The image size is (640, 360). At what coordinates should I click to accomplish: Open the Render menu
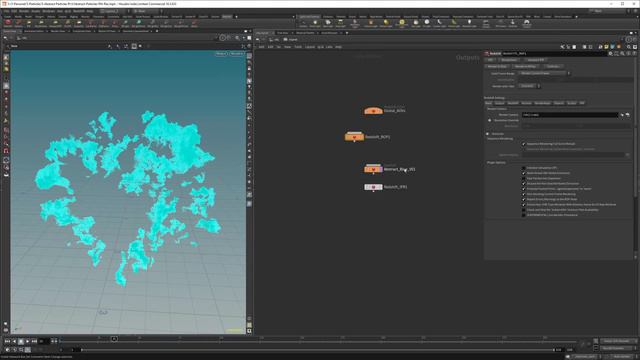pyautogui.click(x=24, y=11)
